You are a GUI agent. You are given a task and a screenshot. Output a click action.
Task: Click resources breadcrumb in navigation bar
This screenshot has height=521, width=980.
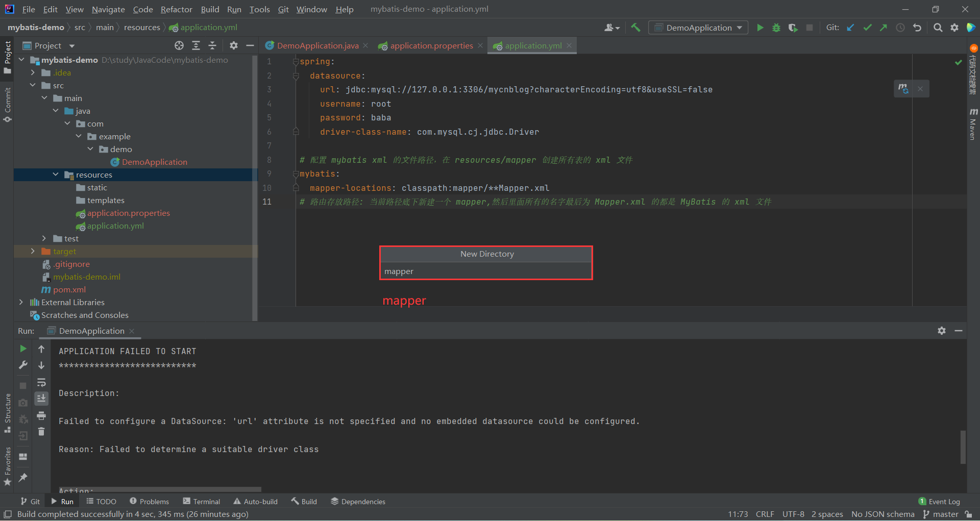[142, 28]
